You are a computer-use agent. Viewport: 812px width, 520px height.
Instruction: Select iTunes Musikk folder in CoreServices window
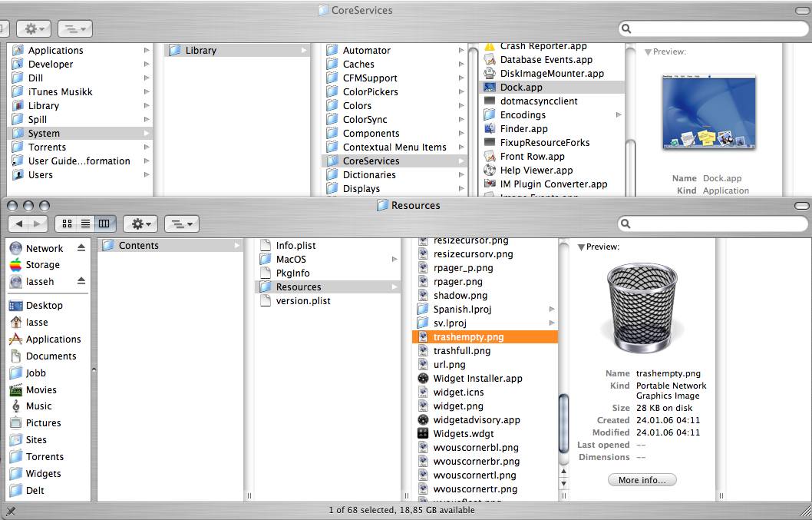tap(60, 91)
